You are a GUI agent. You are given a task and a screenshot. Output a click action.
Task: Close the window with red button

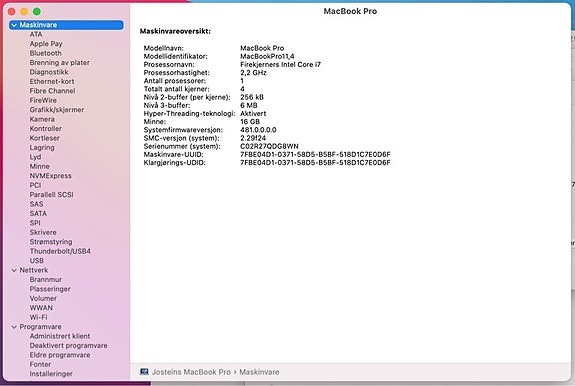click(x=12, y=12)
